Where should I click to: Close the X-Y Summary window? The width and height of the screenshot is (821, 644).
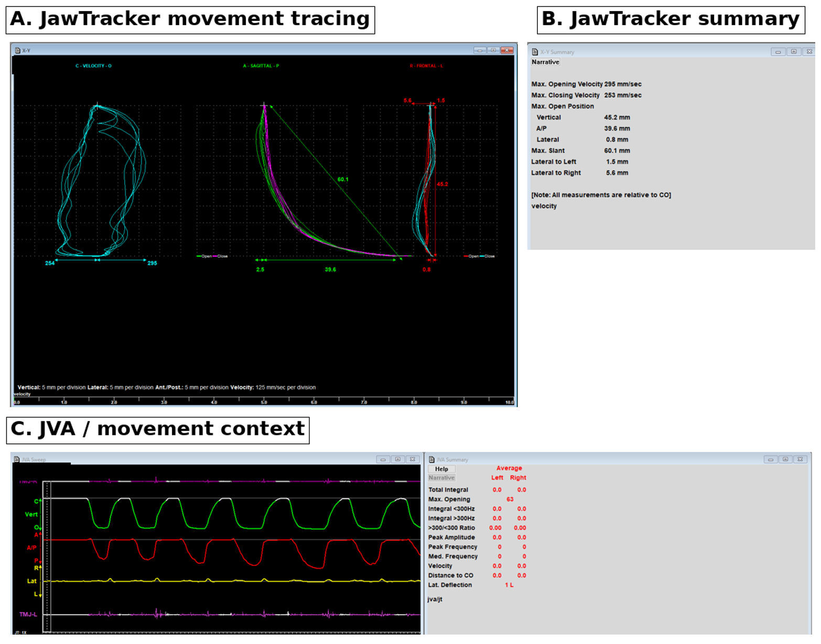coord(809,51)
